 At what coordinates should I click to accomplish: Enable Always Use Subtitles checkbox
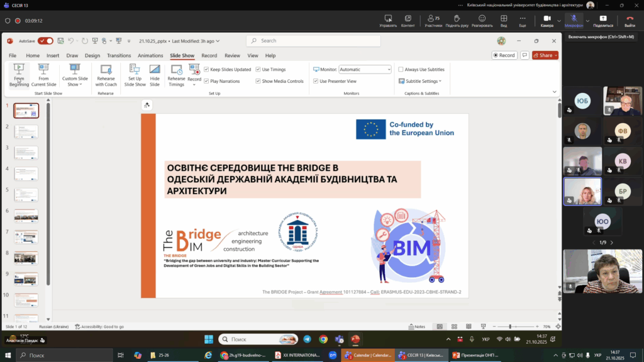401,70
